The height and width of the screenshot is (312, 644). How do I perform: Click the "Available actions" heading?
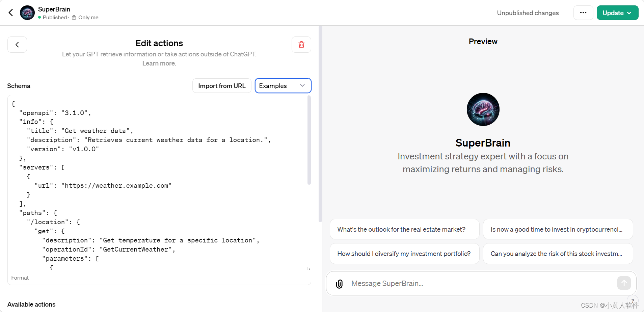click(31, 304)
